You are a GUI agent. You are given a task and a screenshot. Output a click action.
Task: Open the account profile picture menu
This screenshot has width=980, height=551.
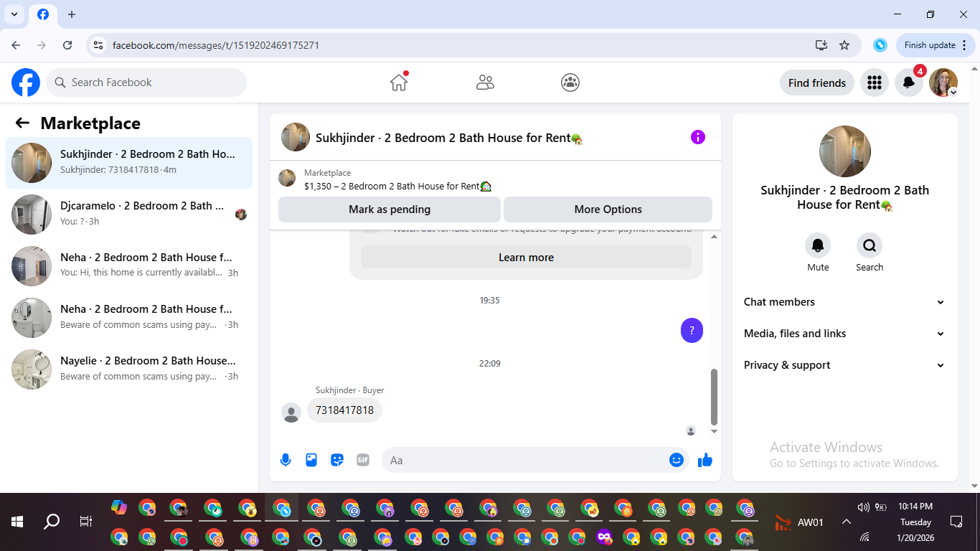(x=943, y=83)
